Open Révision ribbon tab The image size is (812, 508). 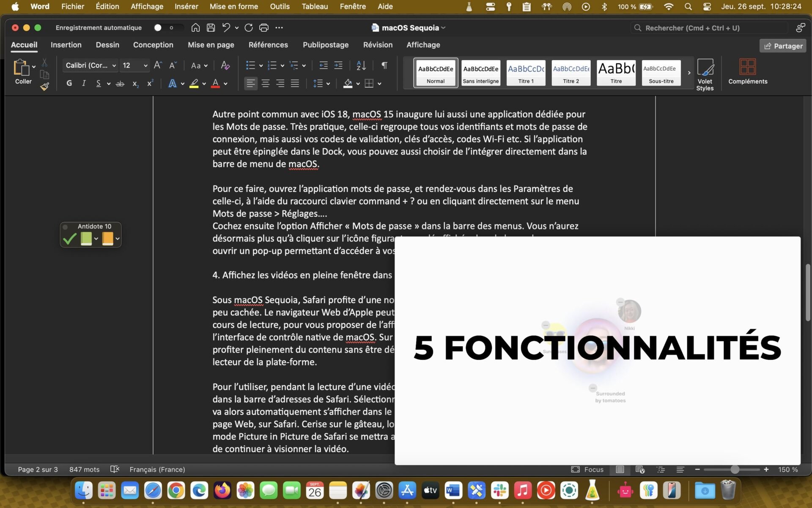378,45
